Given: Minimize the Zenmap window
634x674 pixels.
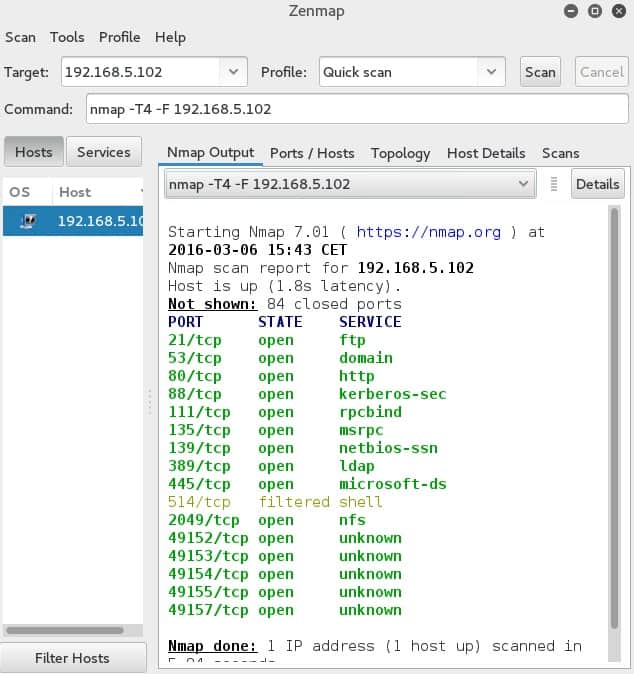Looking at the screenshot, I should 571,11.
